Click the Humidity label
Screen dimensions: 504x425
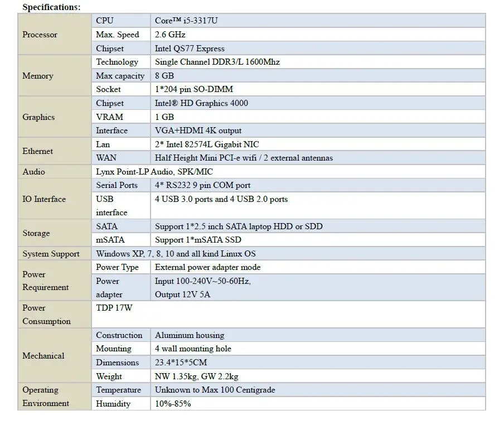click(113, 404)
